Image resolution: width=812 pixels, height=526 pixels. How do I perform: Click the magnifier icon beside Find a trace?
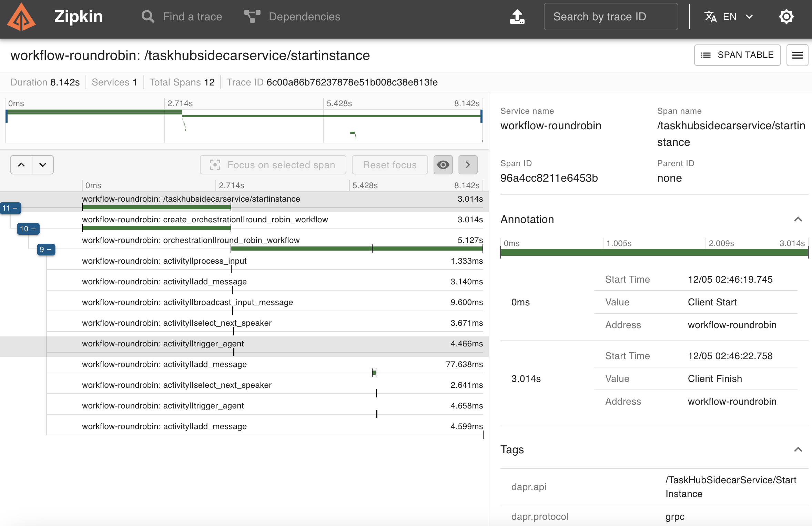tap(148, 17)
